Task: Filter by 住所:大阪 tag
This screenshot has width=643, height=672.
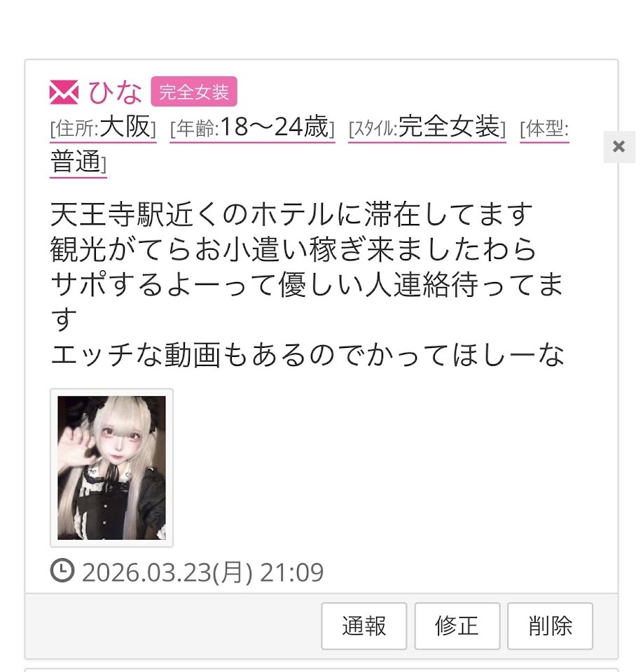Action: tap(103, 127)
